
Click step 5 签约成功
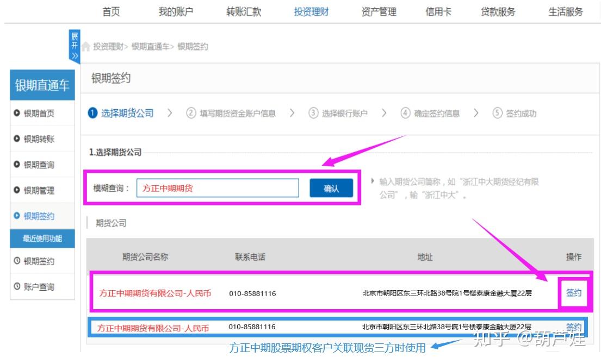tap(515, 114)
